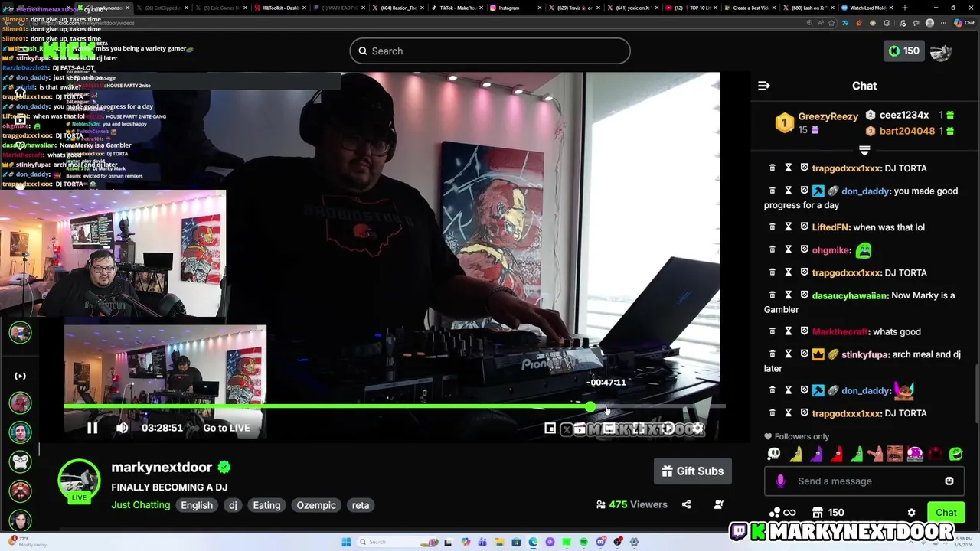980x551 pixels.
Task: Switch to the Instagram browser tab
Action: pyautogui.click(x=515, y=8)
